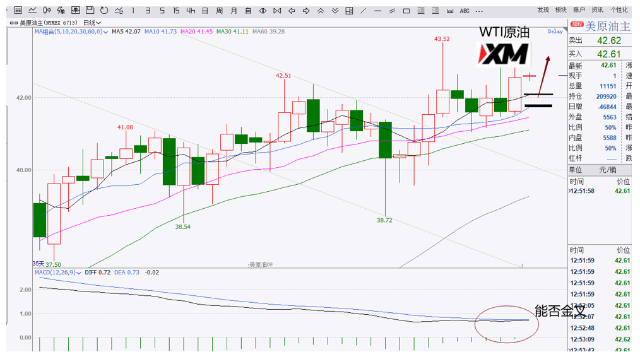Open the 发现 menu
The width and height of the screenshot is (640, 364).
point(543,10)
